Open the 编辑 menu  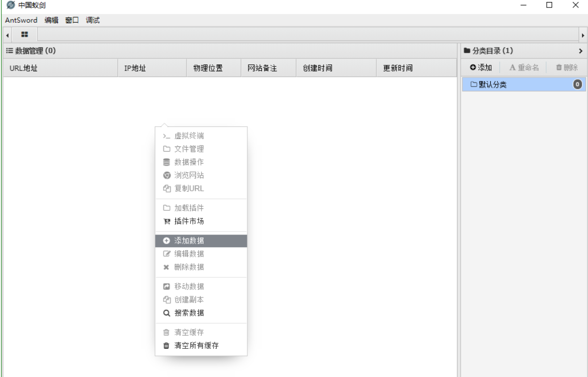click(x=51, y=20)
